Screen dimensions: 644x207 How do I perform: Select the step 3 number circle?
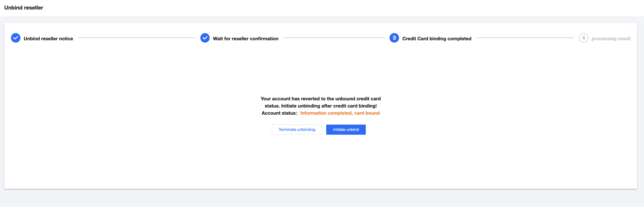394,38
